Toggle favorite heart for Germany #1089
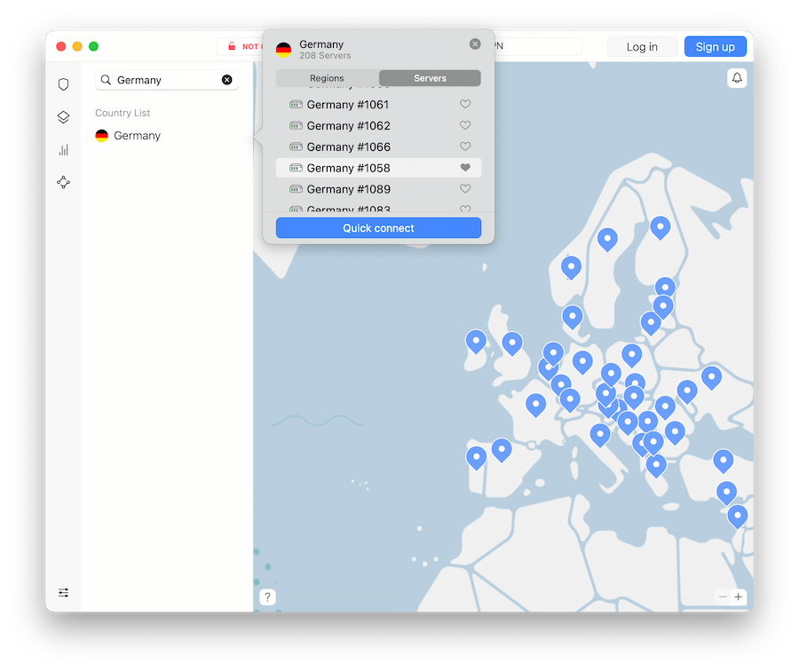Screen dimensions: 799x672 [465, 189]
